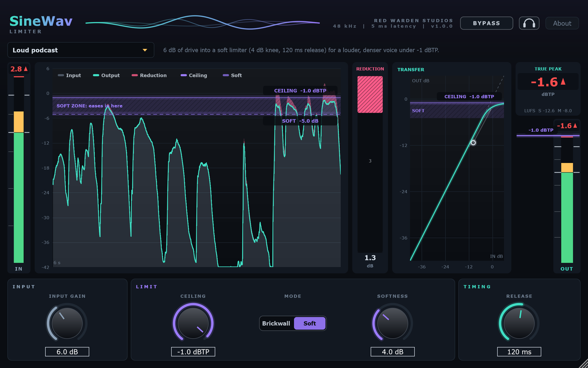Click the OUT level meter
The width and height of the screenshot is (588, 368).
(567, 199)
